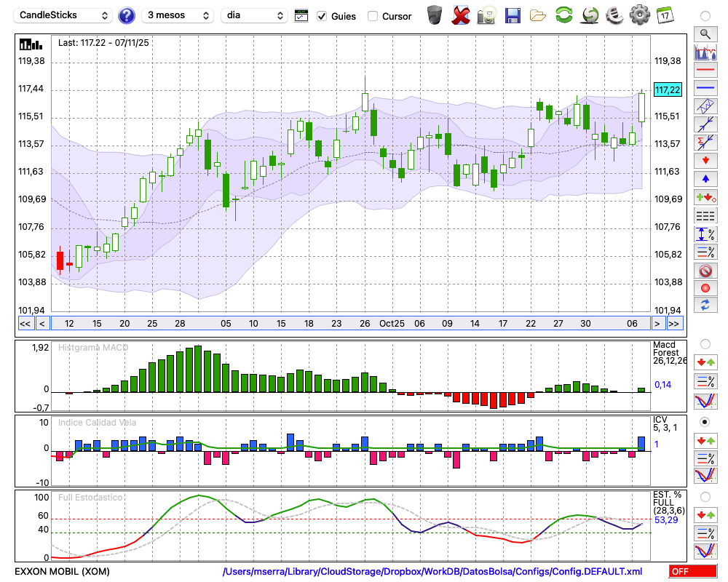Viewport: 728px width, 582px height.
Task: Expand the 'dia' interval dropdown
Action: (254, 15)
